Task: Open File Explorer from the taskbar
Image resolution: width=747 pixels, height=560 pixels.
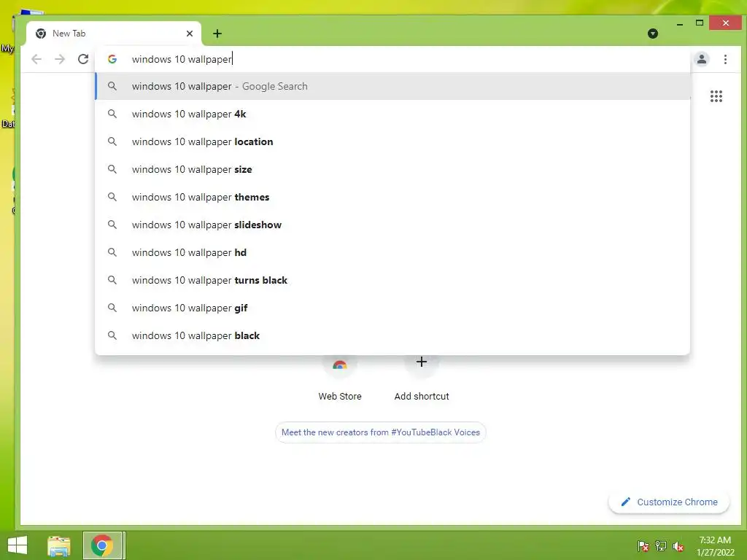Action: point(59,545)
